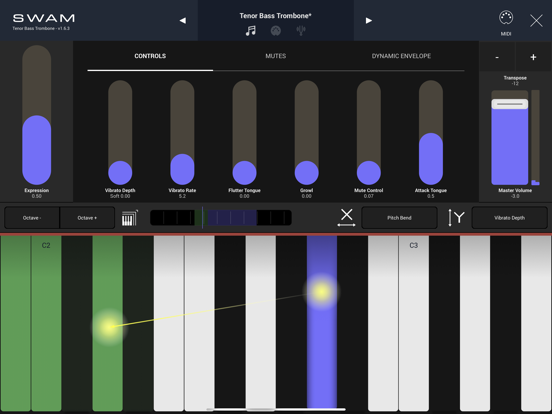Adjust the Attack Tongue slider

coord(431,132)
